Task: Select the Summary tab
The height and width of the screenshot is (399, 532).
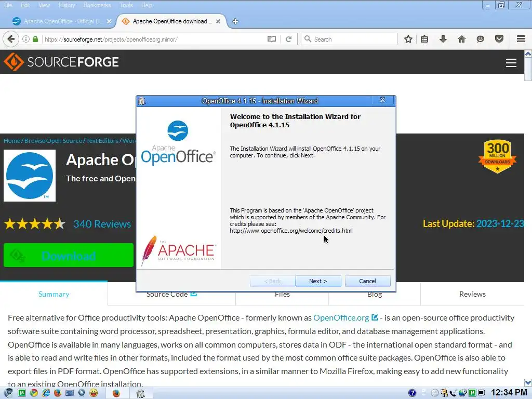Action: point(54,294)
